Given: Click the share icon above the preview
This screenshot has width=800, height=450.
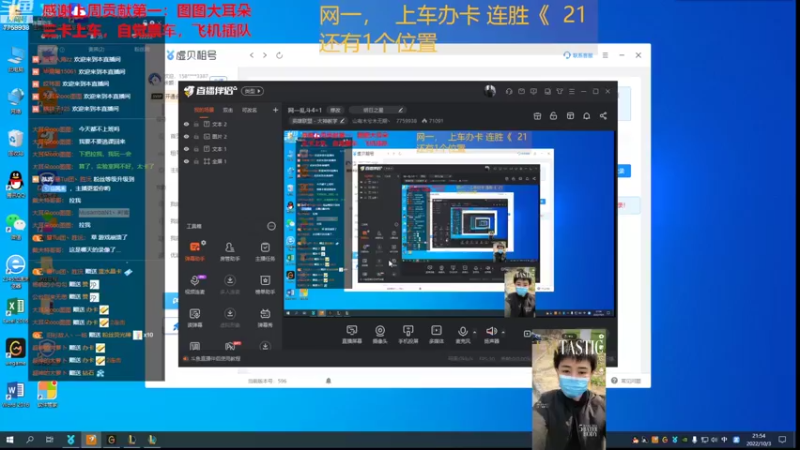Looking at the screenshot, I should point(604,116).
